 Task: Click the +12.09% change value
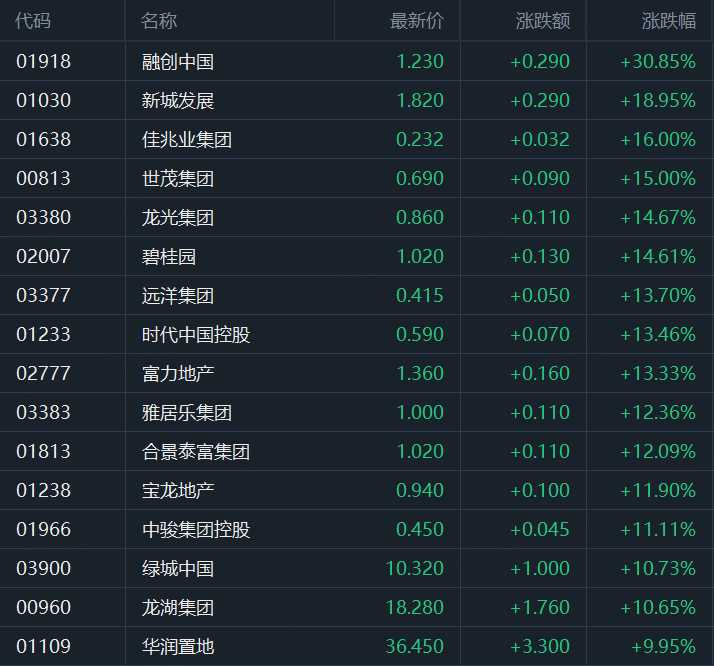click(658, 452)
